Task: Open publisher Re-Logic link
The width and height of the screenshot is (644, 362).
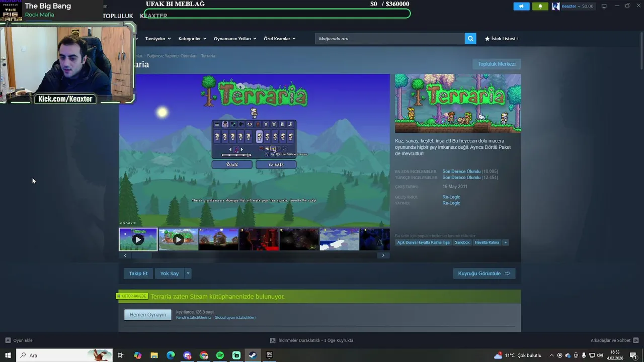Action: pyautogui.click(x=451, y=203)
